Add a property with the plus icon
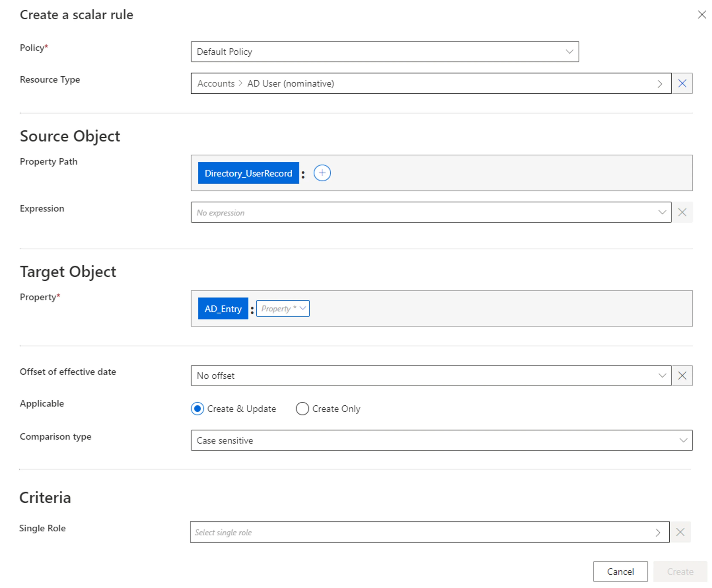 322,173
